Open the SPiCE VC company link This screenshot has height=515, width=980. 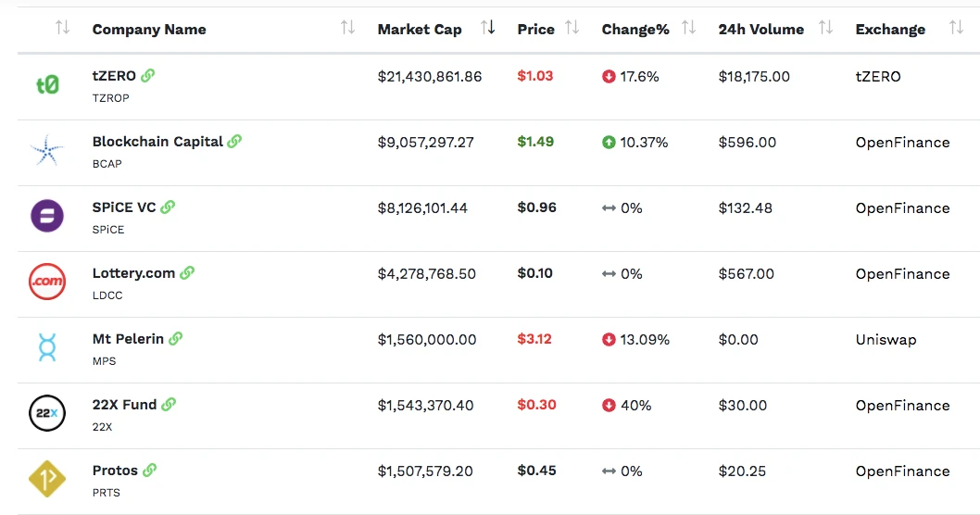point(124,207)
